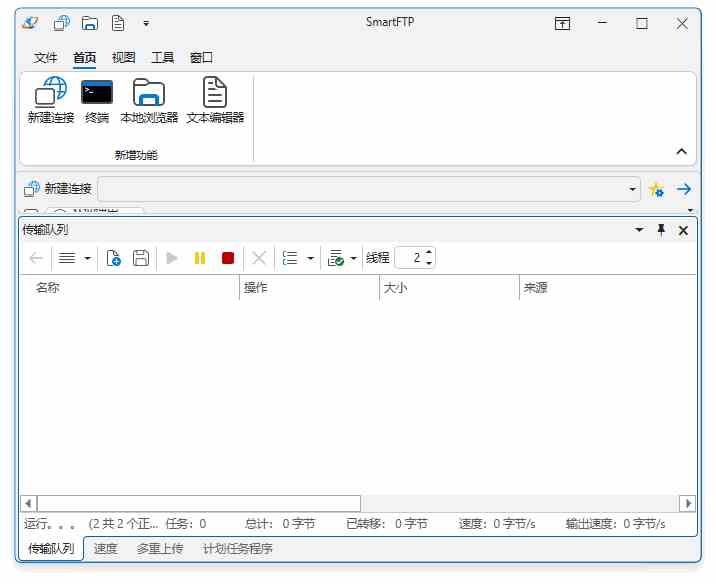Increase the 线程 thread count stepper
The image size is (716, 584).
pos(429,253)
